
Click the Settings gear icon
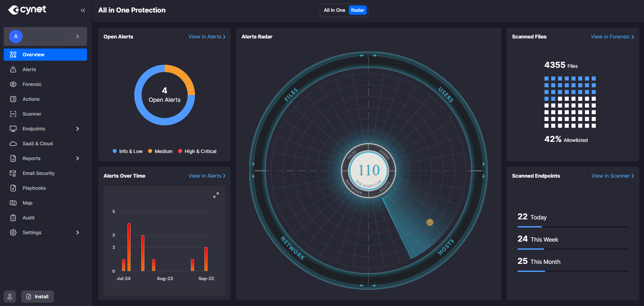pyautogui.click(x=13, y=233)
